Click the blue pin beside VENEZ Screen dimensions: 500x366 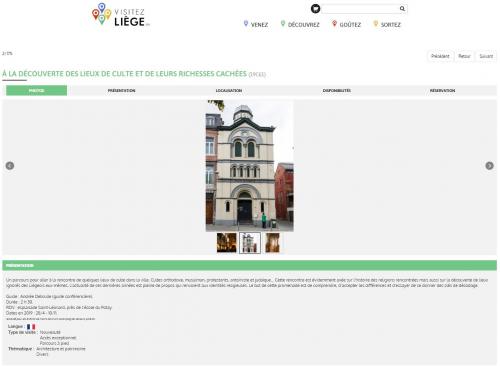point(246,23)
